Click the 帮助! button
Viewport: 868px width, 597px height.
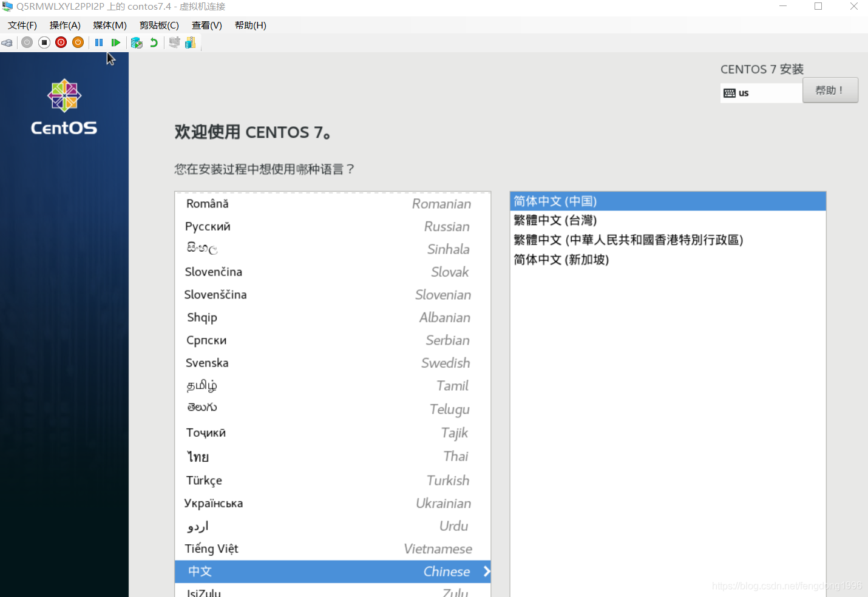pyautogui.click(x=830, y=90)
